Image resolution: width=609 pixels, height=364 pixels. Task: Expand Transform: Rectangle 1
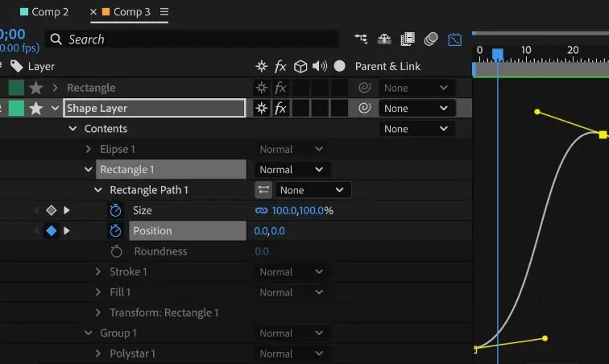98,312
